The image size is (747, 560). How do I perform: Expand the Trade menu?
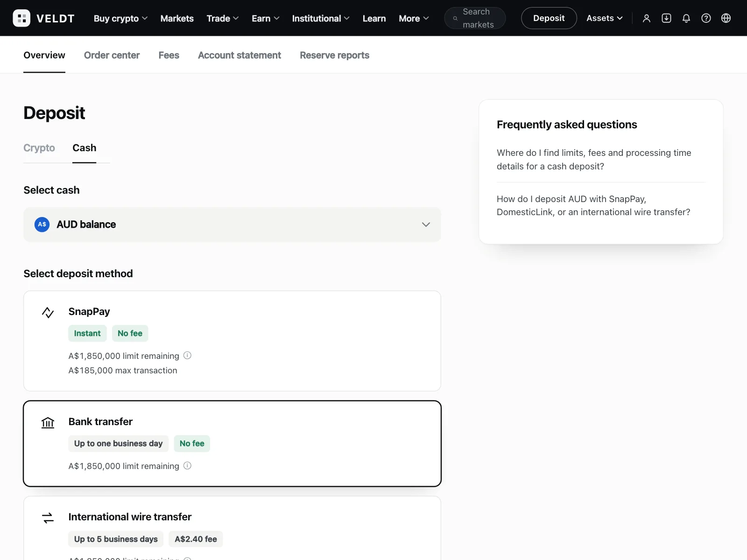[223, 18]
